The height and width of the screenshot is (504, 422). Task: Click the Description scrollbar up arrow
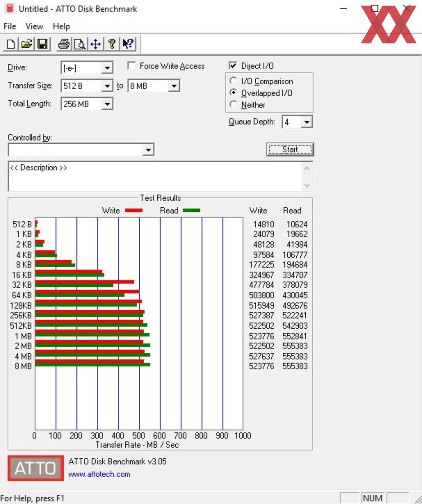(307, 169)
